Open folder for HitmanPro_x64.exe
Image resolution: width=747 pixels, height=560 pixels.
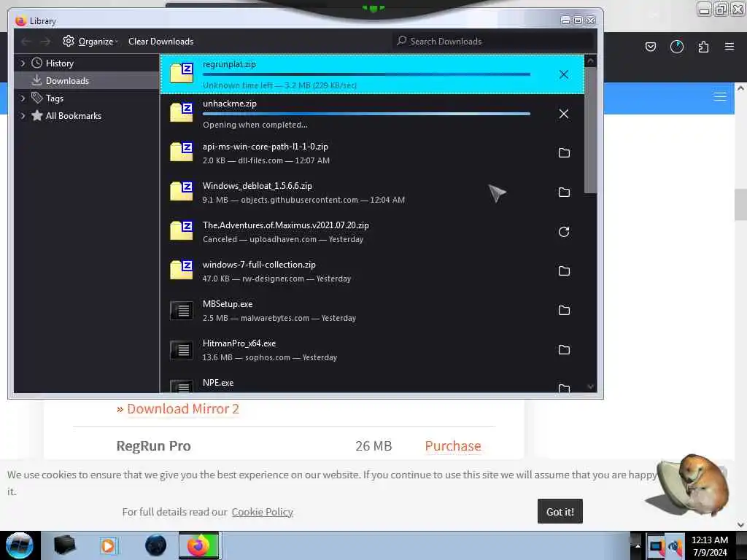pos(564,350)
